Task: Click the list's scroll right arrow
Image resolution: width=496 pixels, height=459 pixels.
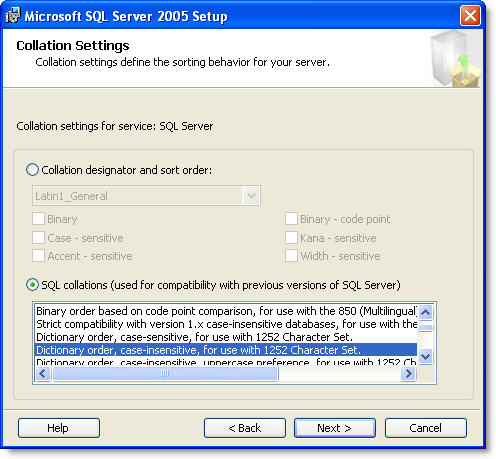Action: 409,374
